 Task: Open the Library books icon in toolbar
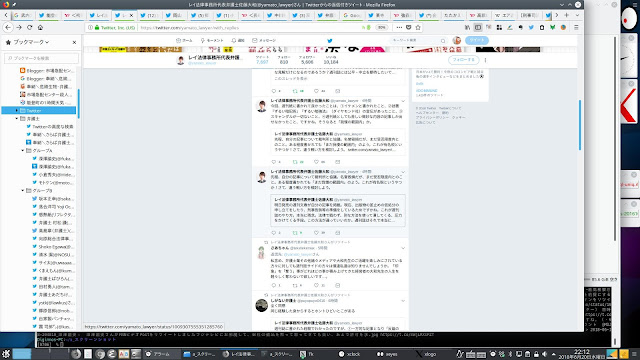point(467,27)
